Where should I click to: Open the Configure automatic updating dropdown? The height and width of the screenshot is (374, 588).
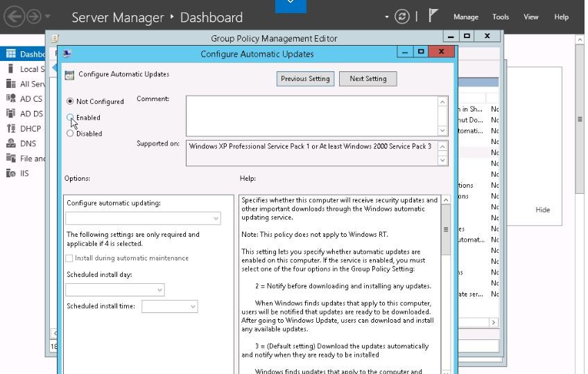143,218
